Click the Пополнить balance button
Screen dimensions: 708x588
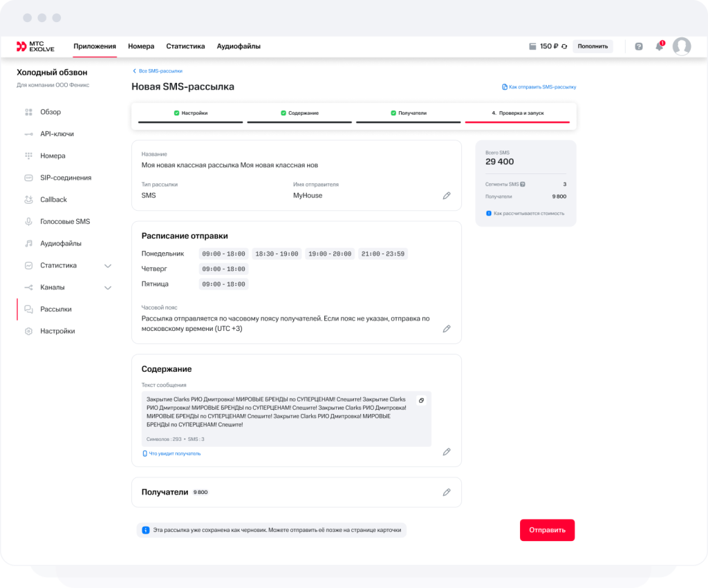click(x=593, y=46)
